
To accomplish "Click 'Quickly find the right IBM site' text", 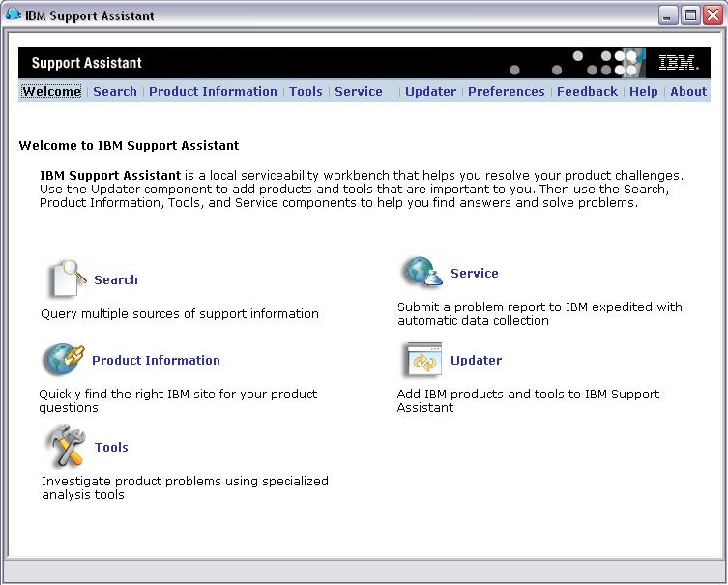I will [x=178, y=400].
